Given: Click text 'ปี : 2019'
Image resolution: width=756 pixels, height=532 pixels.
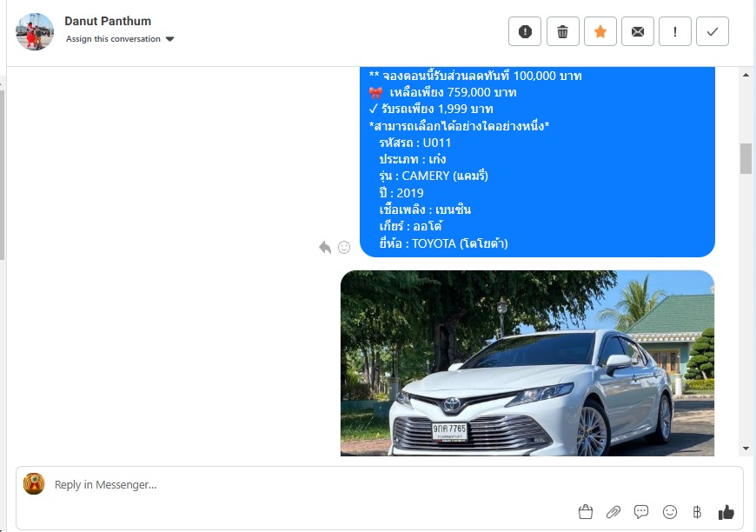Looking at the screenshot, I should pyautogui.click(x=401, y=193).
